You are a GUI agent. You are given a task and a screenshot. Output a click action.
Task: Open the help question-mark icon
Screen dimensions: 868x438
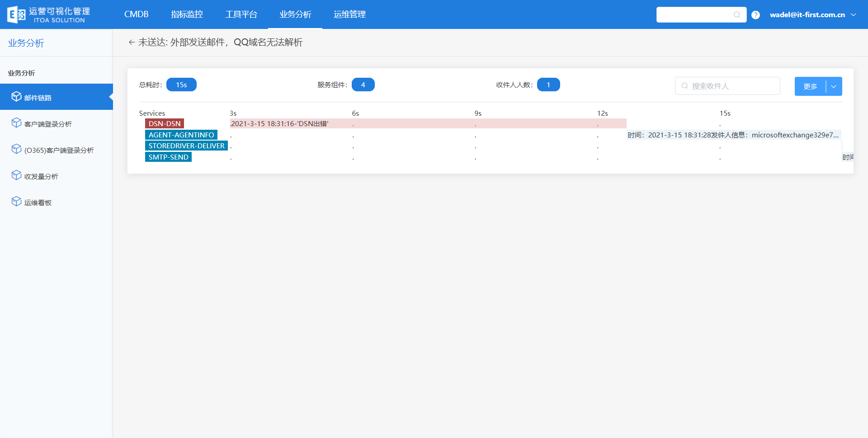pos(755,15)
